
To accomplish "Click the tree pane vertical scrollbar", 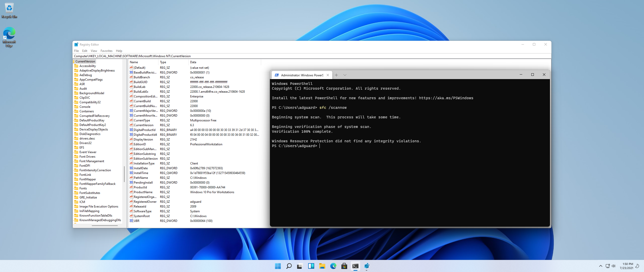I will (124, 174).
